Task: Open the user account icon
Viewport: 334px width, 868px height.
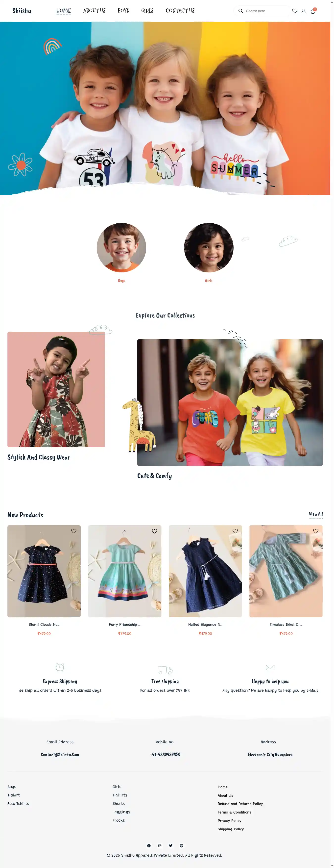Action: (x=304, y=11)
